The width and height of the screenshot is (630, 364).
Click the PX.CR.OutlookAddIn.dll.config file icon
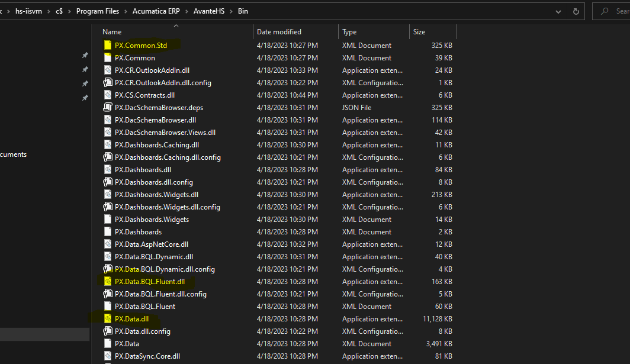[107, 83]
